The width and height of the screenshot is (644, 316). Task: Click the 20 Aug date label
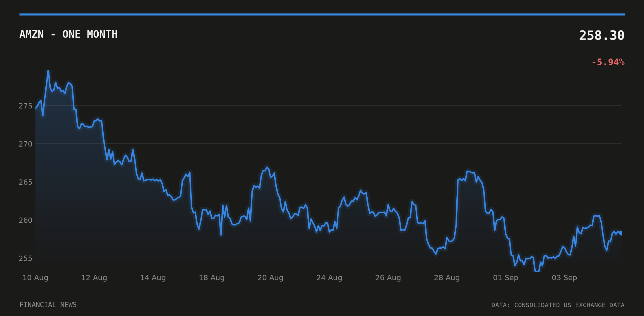tap(270, 278)
